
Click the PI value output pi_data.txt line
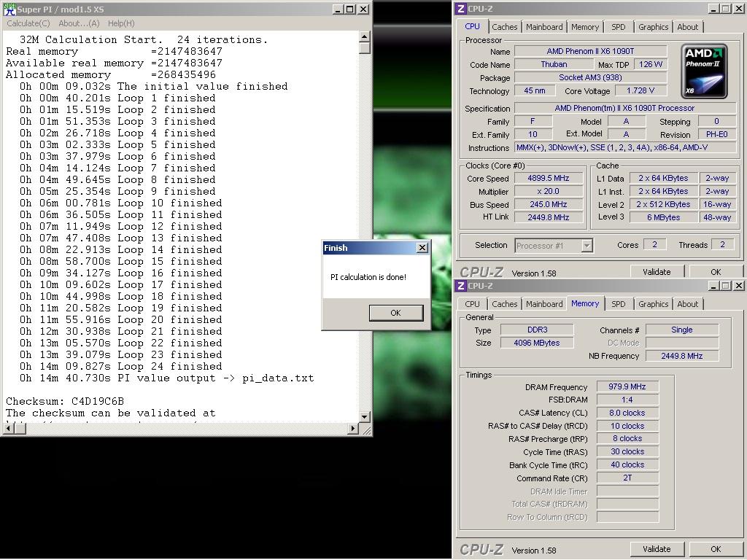tap(167, 378)
